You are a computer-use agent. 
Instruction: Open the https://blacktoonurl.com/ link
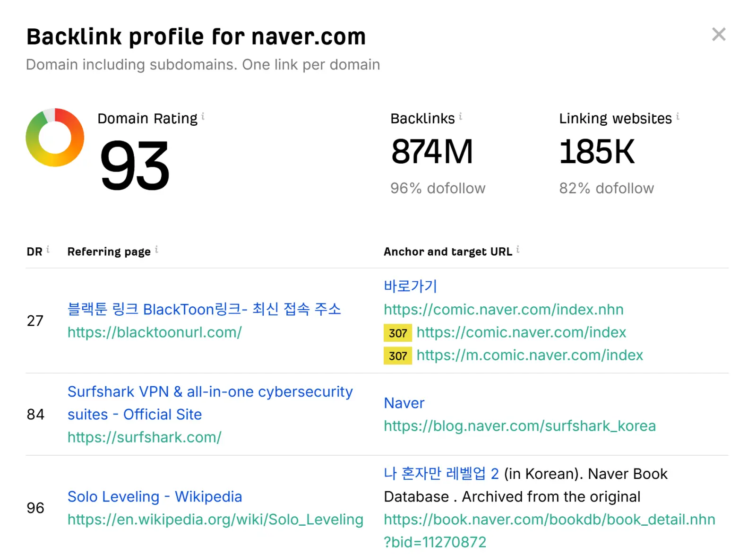[x=155, y=332]
